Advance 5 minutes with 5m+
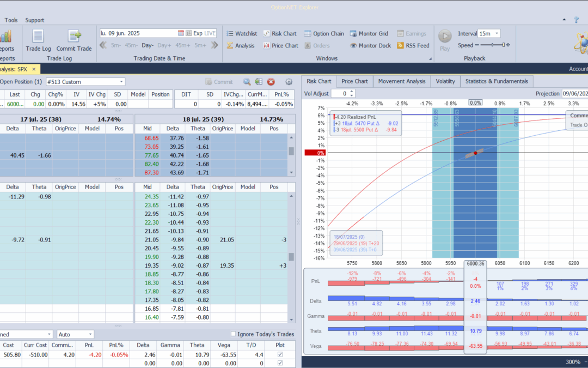Screen dimensions: 588x368 [200, 45]
